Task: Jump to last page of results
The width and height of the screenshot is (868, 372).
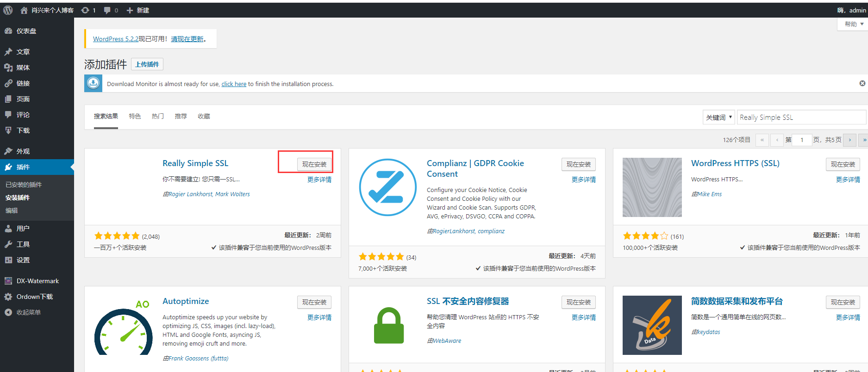Action: [864, 140]
